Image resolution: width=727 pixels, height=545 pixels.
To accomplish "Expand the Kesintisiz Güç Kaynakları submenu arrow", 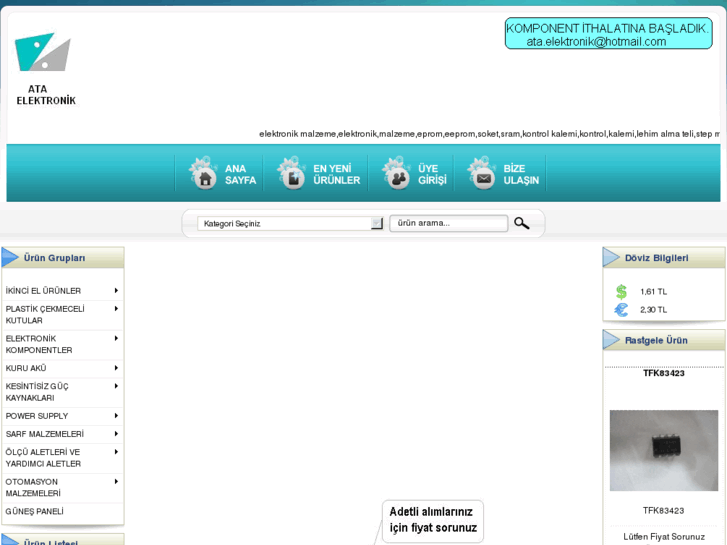I will tap(116, 386).
